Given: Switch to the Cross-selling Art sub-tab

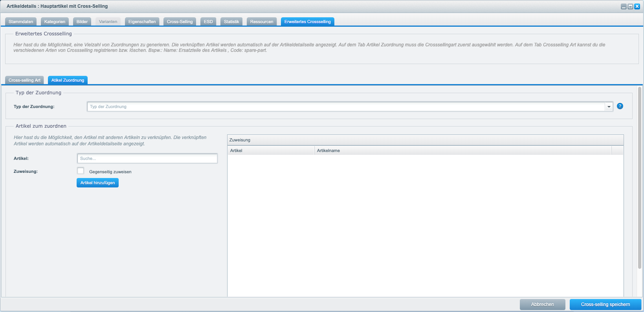Looking at the screenshot, I should [x=24, y=80].
